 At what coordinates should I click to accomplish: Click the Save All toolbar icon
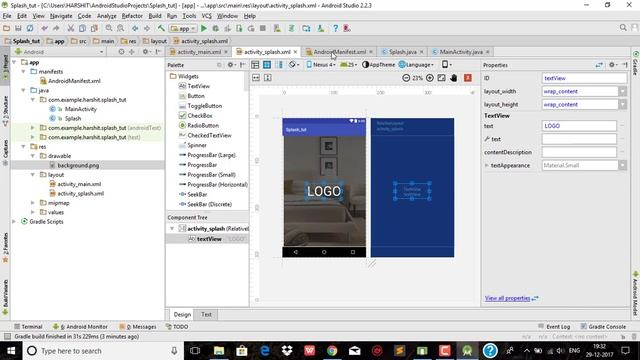18,29
